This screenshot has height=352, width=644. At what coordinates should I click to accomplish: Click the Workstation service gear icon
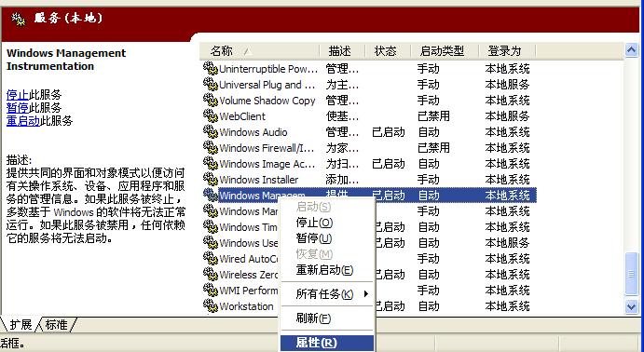tap(211, 306)
